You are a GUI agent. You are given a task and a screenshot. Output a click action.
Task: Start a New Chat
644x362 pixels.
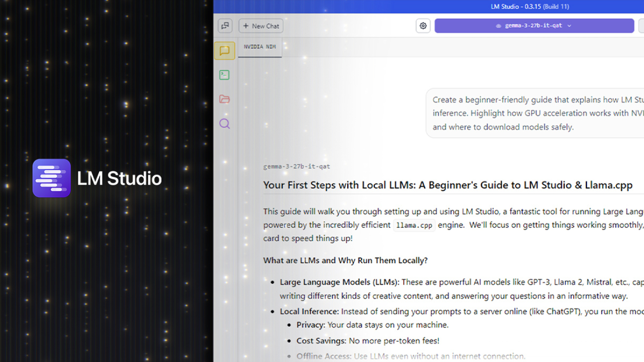(261, 26)
